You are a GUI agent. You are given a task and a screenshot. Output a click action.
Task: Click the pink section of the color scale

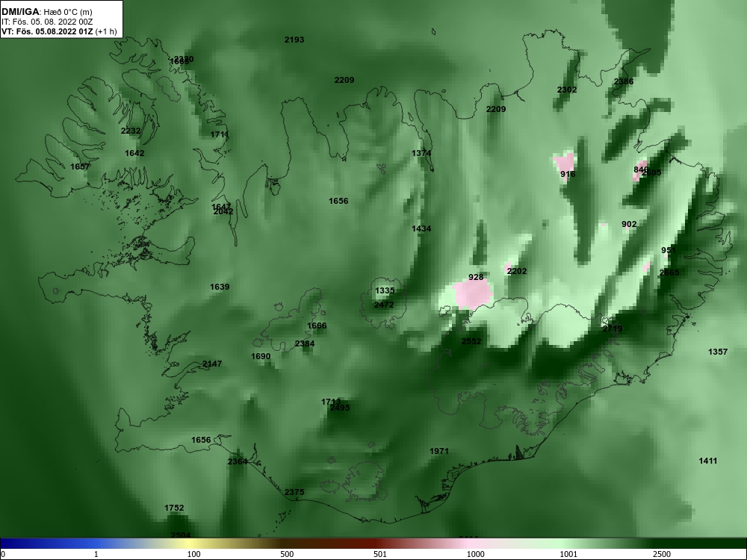click(x=469, y=544)
